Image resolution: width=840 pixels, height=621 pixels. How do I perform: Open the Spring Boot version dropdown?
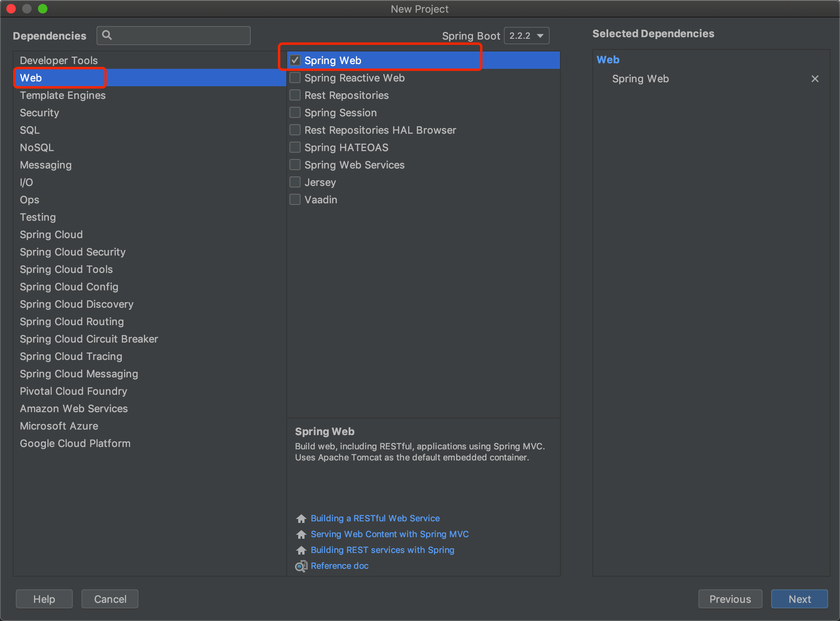pos(526,36)
